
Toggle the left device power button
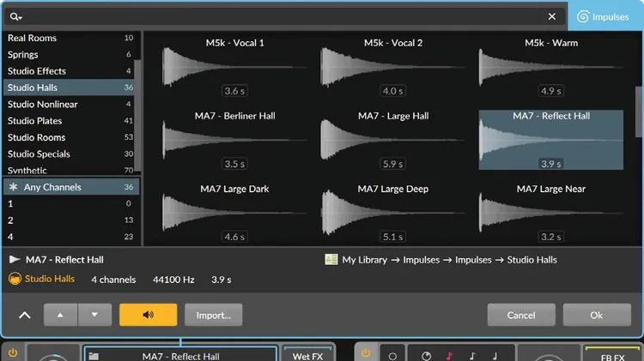click(13, 352)
